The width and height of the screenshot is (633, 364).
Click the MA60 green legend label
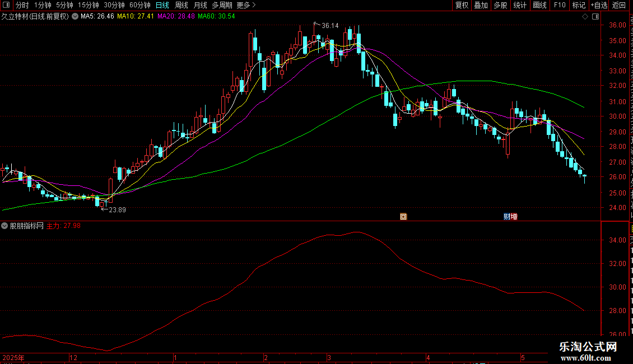(x=216, y=17)
